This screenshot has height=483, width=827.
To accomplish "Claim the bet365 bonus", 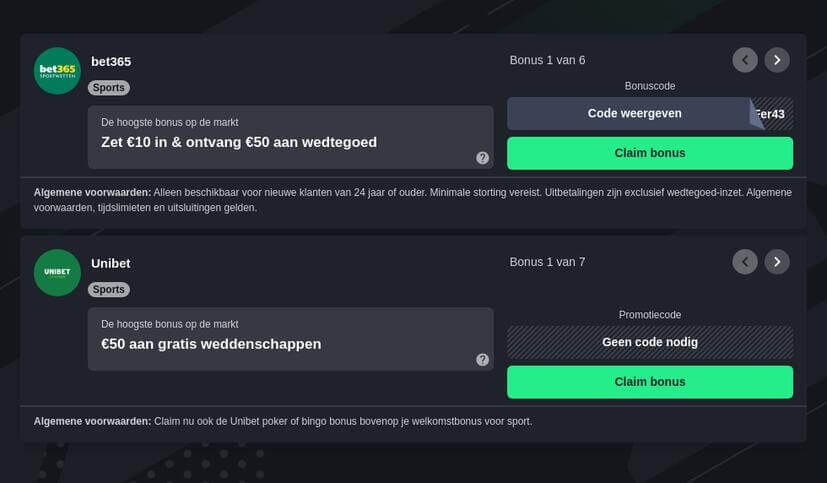I will (650, 153).
